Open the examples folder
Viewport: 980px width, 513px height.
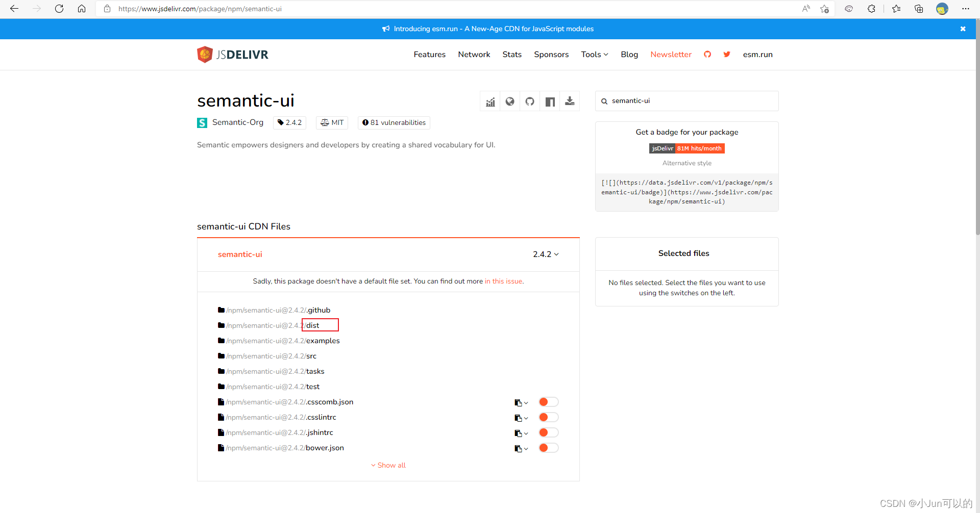pos(279,341)
